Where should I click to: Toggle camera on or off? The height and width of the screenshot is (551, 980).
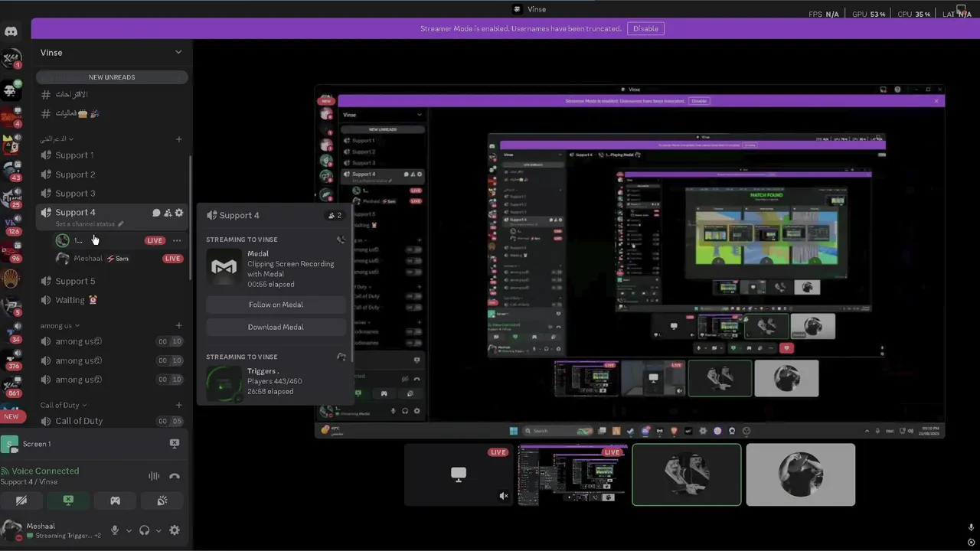[x=21, y=500]
